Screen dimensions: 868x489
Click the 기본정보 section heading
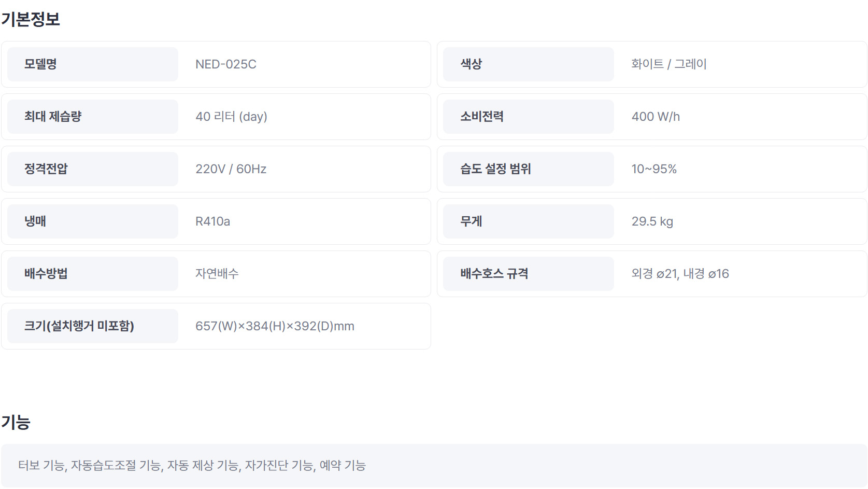click(31, 19)
